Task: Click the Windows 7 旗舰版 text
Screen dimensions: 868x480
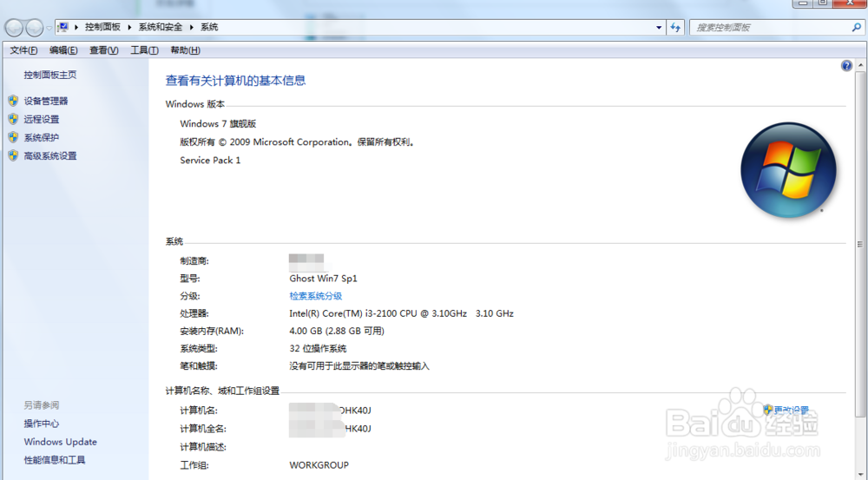Action: (x=218, y=123)
